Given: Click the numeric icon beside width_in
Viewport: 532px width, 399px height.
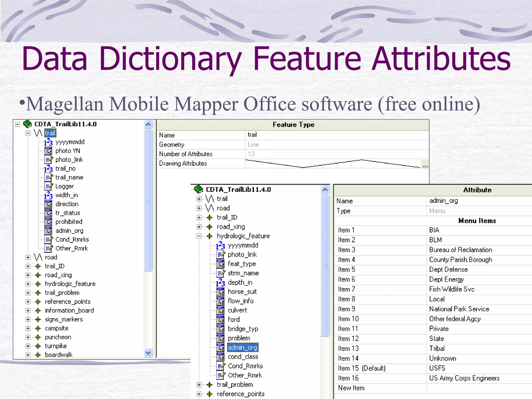Looking at the screenshot, I should click(48, 195).
